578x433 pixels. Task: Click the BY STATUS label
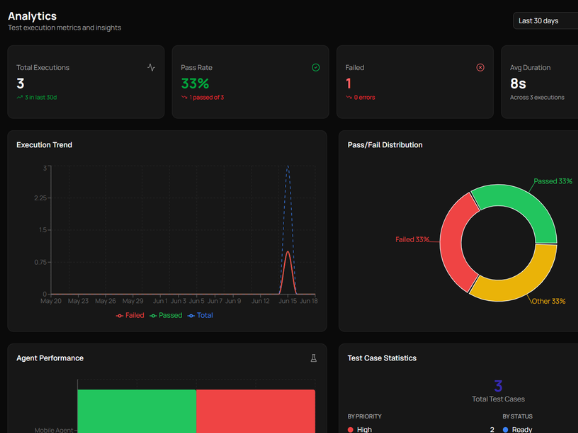coord(518,416)
